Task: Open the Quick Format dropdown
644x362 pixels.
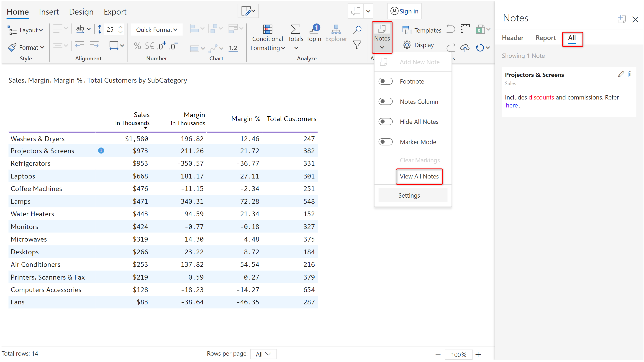Action: (x=156, y=30)
